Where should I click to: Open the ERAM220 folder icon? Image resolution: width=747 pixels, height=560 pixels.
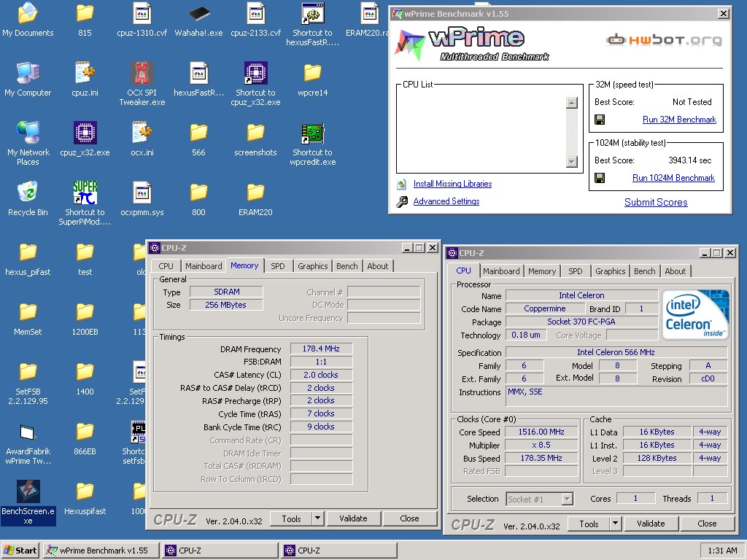point(256,192)
